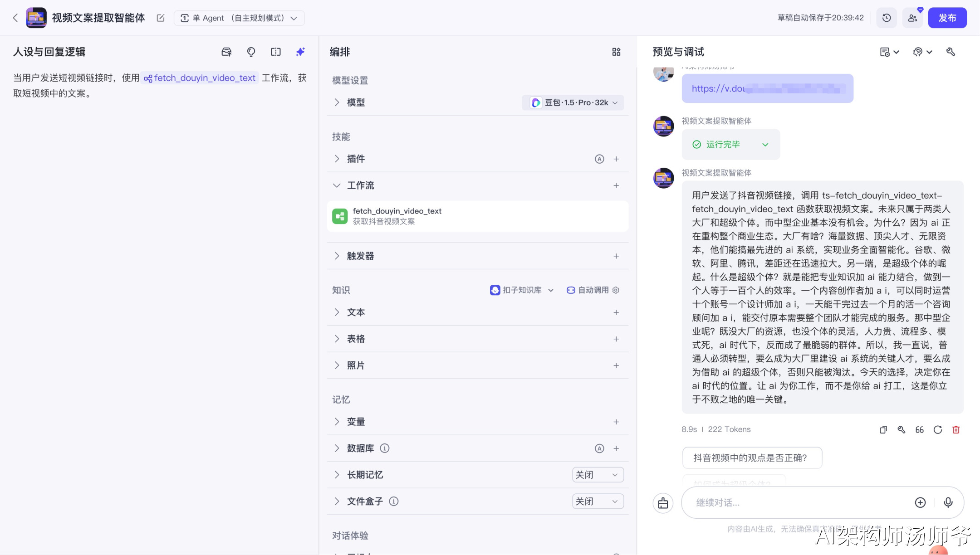Add a plugin with the 插件 plus
Image resolution: width=980 pixels, height=555 pixels.
pyautogui.click(x=616, y=159)
